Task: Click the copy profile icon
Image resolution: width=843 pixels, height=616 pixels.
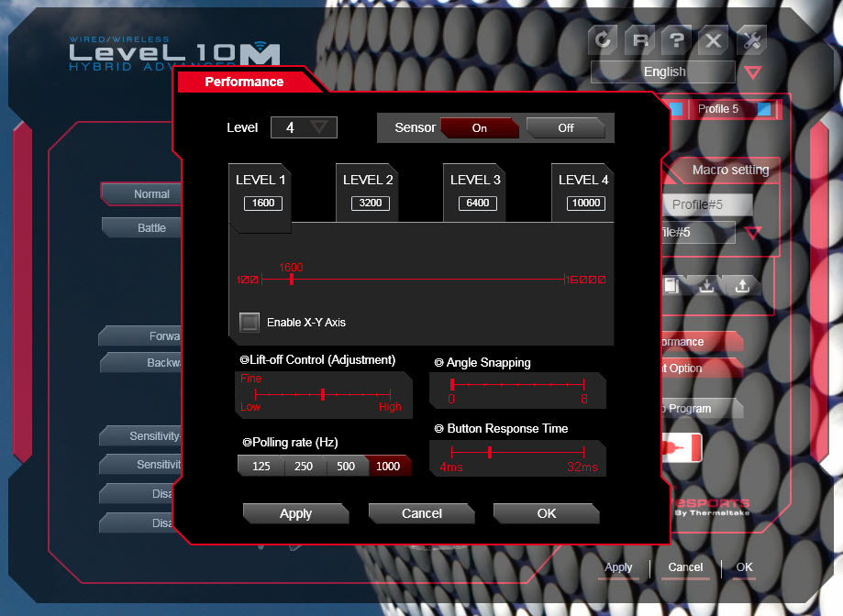Action: (671, 285)
